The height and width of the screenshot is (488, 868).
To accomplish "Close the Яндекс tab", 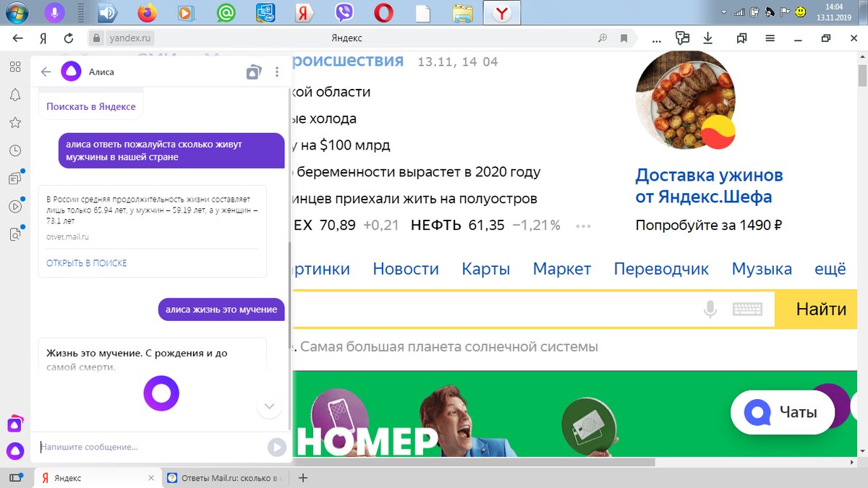I will pyautogui.click(x=151, y=478).
